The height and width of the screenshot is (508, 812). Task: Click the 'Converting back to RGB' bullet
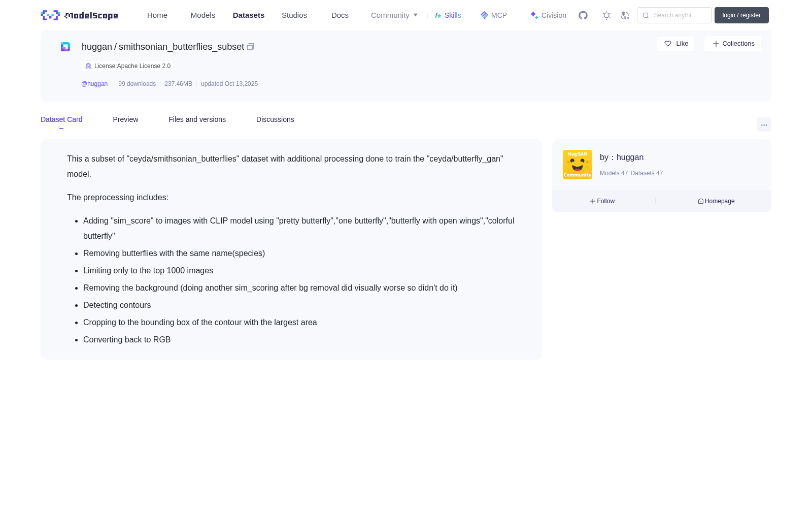pos(127,340)
